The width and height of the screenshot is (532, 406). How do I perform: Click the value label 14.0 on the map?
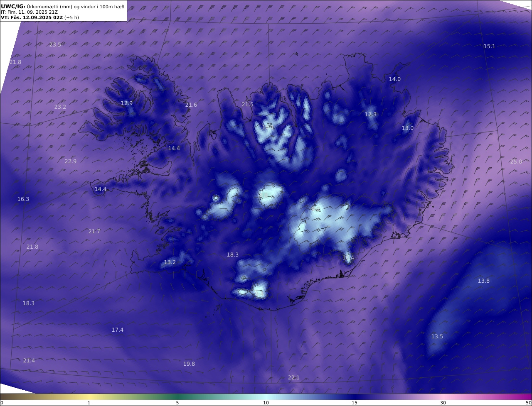[x=395, y=79]
